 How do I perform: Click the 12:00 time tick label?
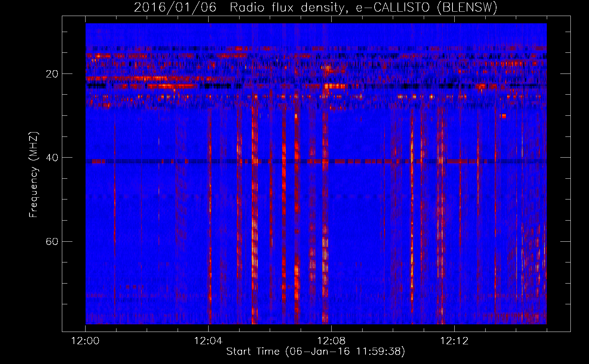click(x=86, y=341)
